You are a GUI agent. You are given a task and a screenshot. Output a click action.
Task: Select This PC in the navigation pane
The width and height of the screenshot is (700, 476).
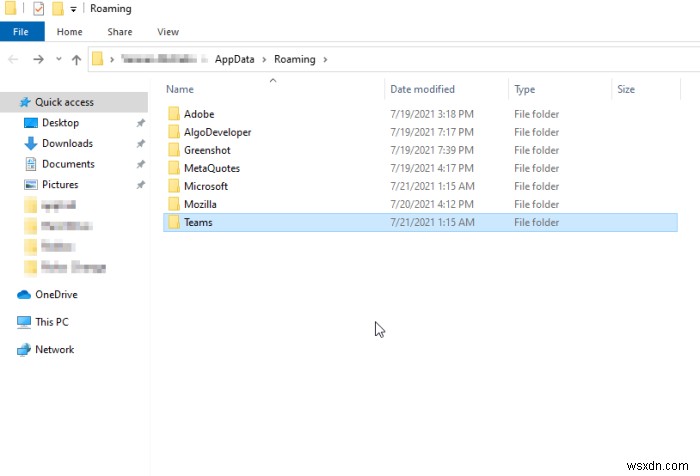coord(52,322)
